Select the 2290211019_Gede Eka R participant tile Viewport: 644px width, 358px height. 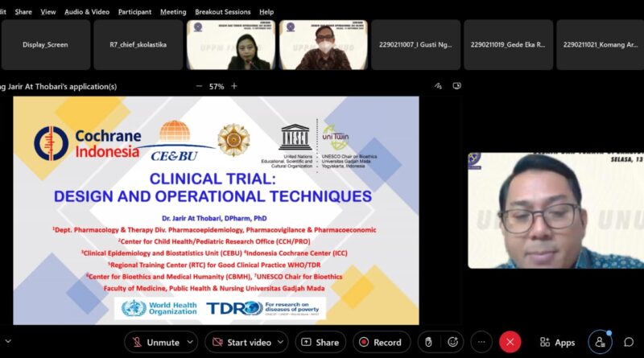508,45
